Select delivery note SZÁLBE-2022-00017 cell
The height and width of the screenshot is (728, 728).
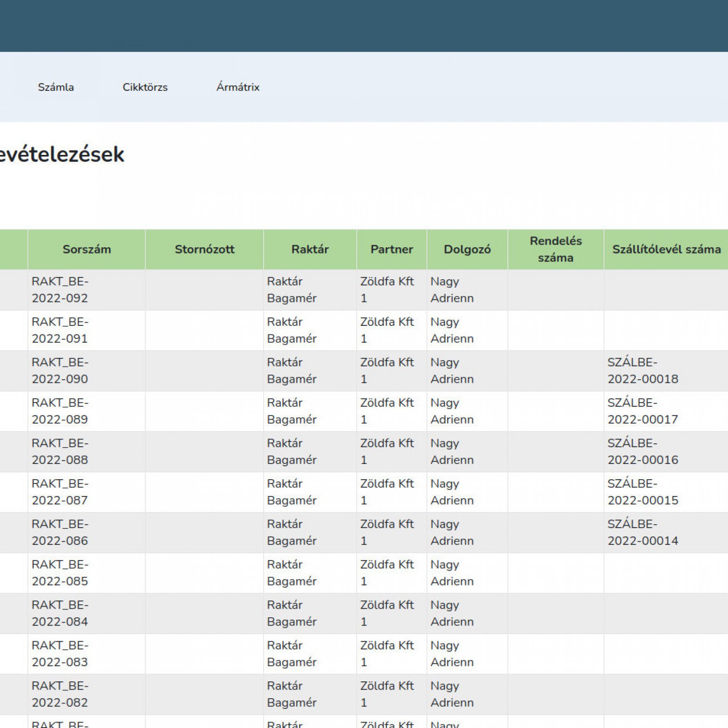coord(642,411)
